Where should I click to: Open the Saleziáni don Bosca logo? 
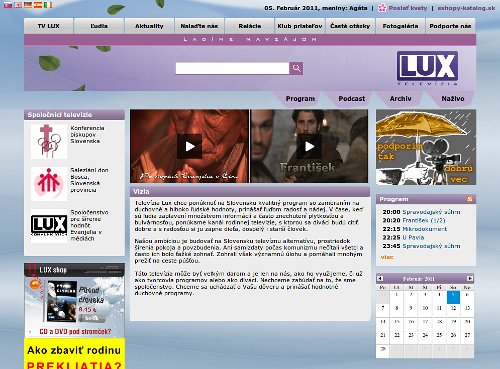49,184
